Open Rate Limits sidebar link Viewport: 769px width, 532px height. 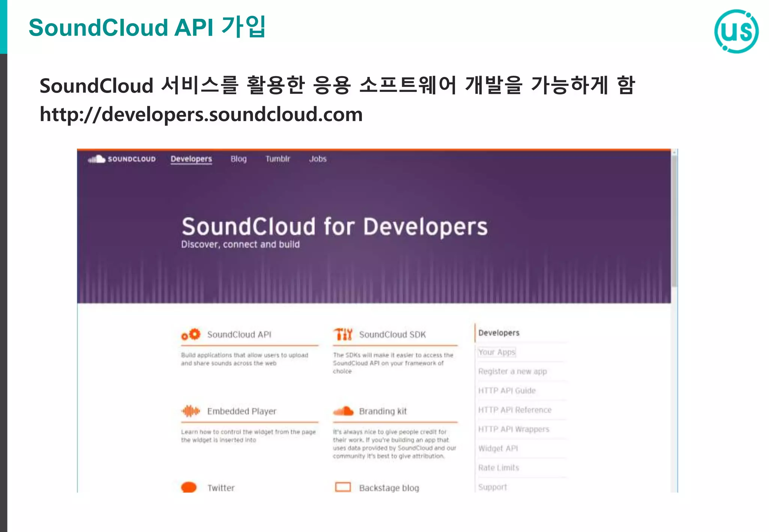click(x=499, y=468)
